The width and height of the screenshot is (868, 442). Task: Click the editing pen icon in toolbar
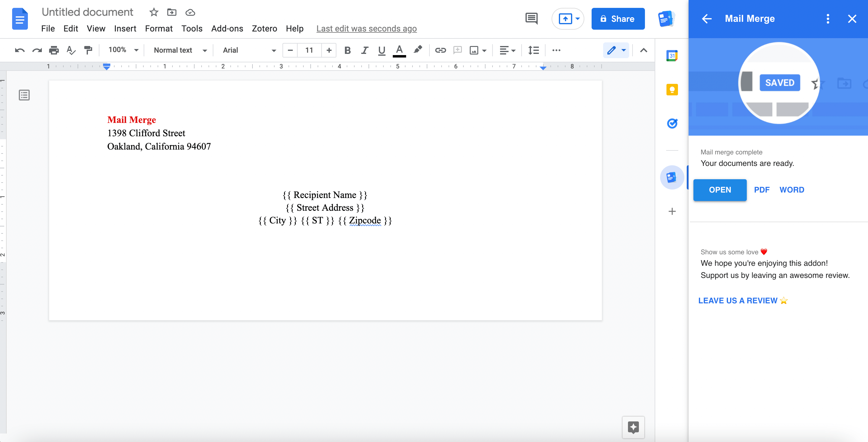click(611, 51)
